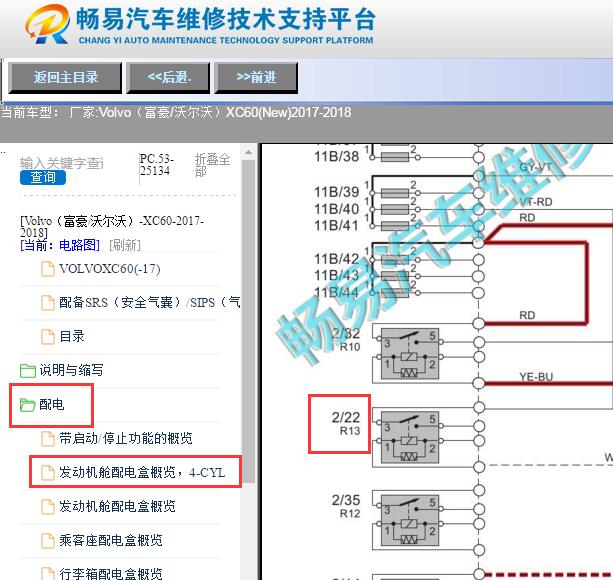The width and height of the screenshot is (613, 580).
Task: Open 行李箱配电盒概览 document
Action: pyautogui.click(x=111, y=573)
